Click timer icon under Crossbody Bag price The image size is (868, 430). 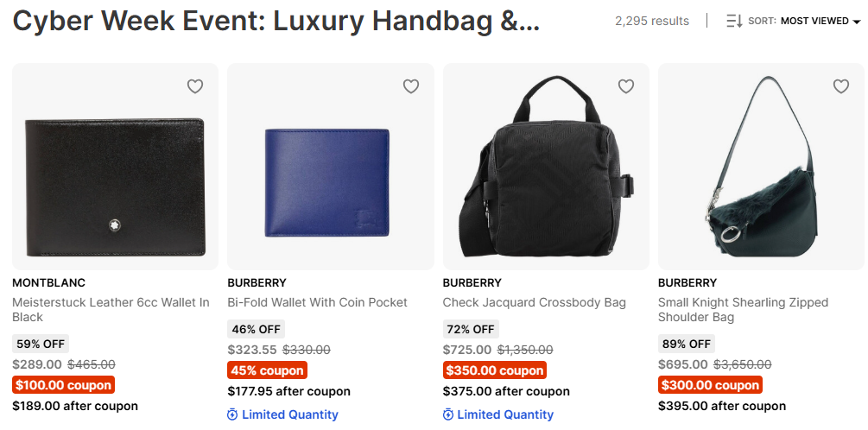(448, 414)
